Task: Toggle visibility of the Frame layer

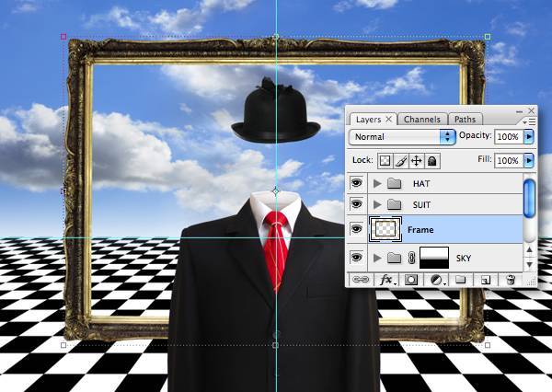Action: click(x=356, y=229)
